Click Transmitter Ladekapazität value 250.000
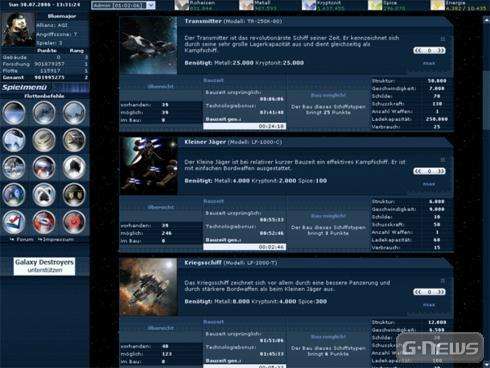The image size is (490, 368). (x=436, y=119)
